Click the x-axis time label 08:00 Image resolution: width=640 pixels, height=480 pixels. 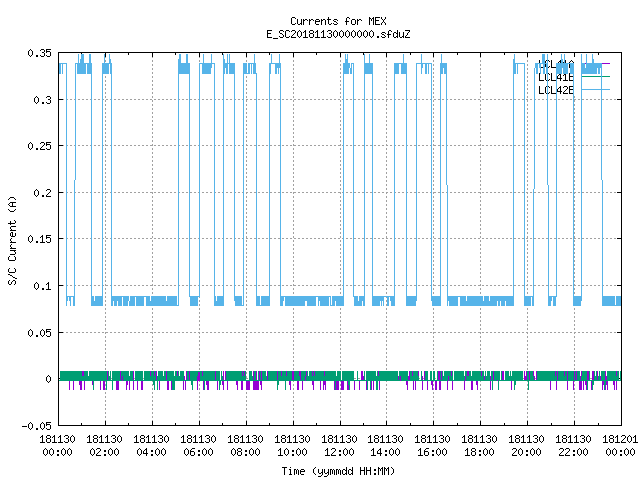[x=245, y=453]
